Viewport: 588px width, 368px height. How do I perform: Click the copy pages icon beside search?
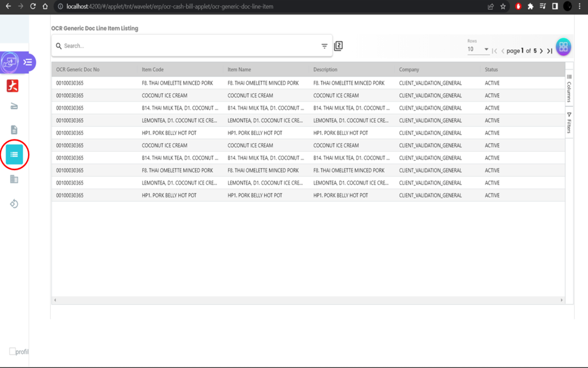339,46
